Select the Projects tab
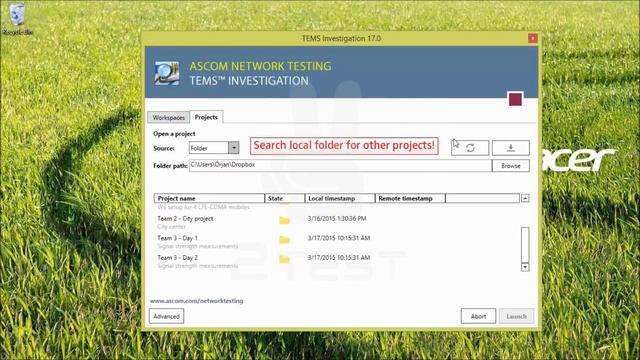 tap(206, 117)
